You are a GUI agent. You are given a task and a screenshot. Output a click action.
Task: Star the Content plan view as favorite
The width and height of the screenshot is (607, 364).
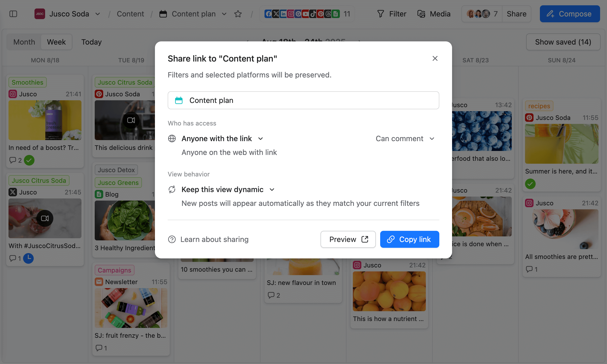point(238,14)
